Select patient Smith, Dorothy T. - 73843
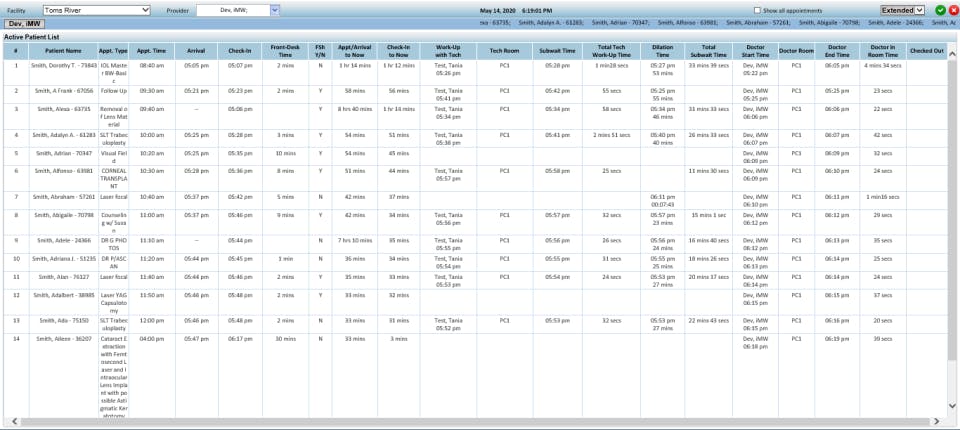 coord(64,65)
